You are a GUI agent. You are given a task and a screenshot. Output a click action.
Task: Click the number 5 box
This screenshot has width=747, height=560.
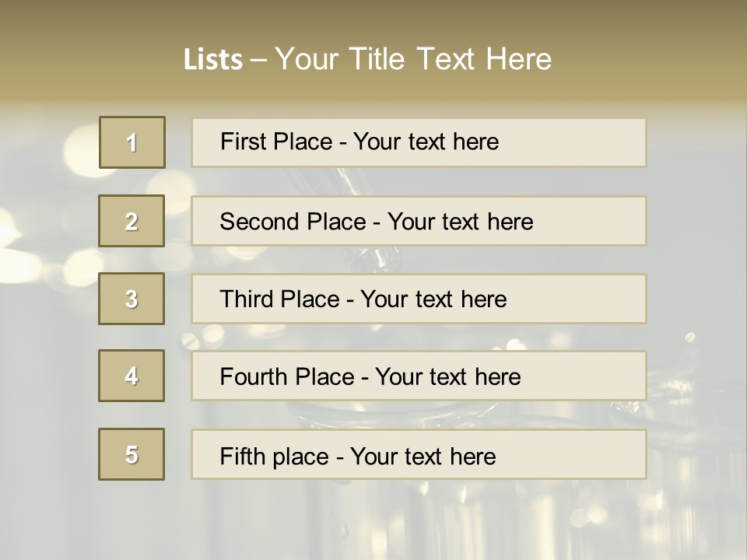[x=132, y=454]
